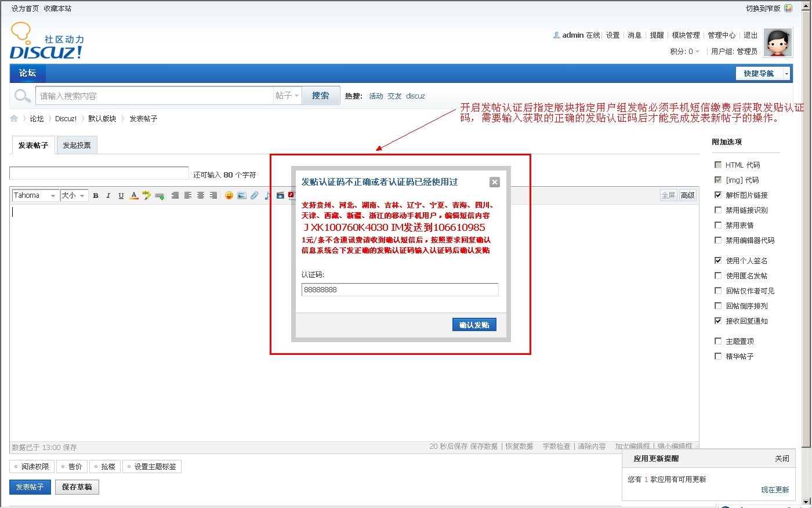Open 管理中心 in top menu
Screen dimensions: 812x508
click(722, 35)
